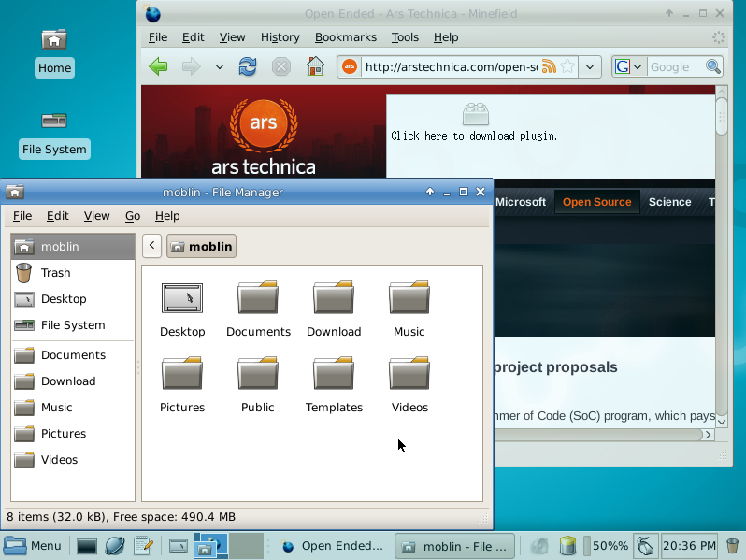Click the show desktop panel icon

[x=179, y=546]
